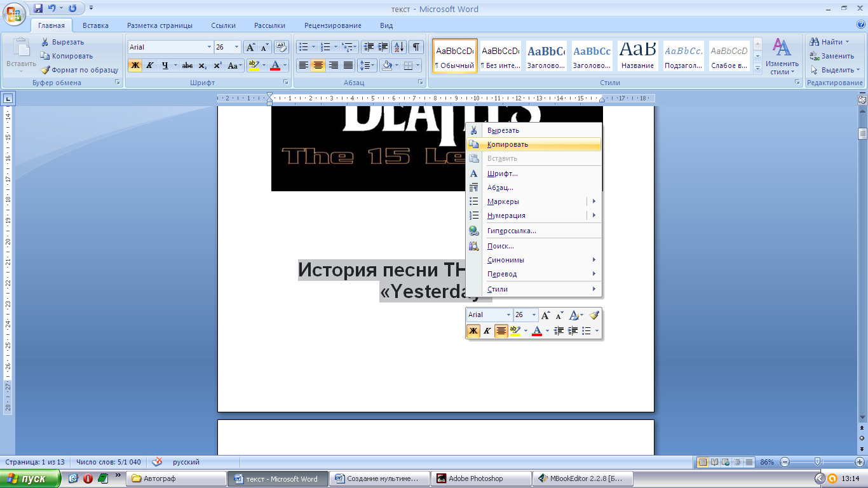Open the Рецензирование tab

[x=333, y=25]
